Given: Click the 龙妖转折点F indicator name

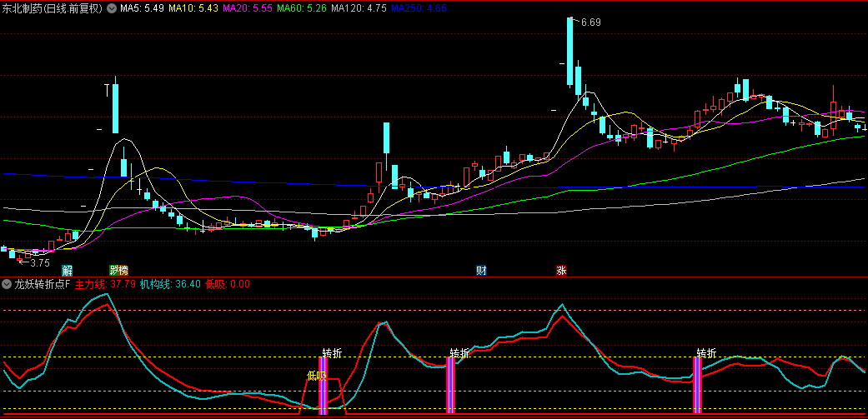Looking at the screenshot, I should coord(43,284).
